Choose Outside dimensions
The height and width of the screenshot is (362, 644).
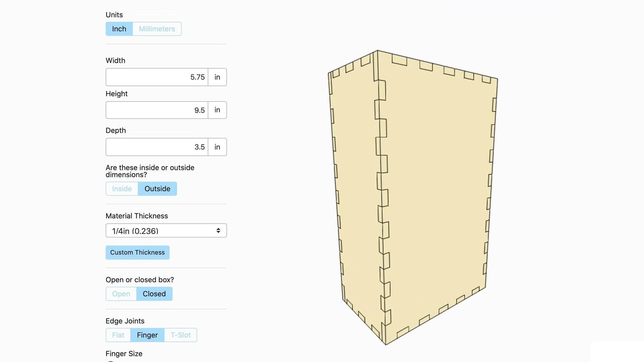coord(157,189)
